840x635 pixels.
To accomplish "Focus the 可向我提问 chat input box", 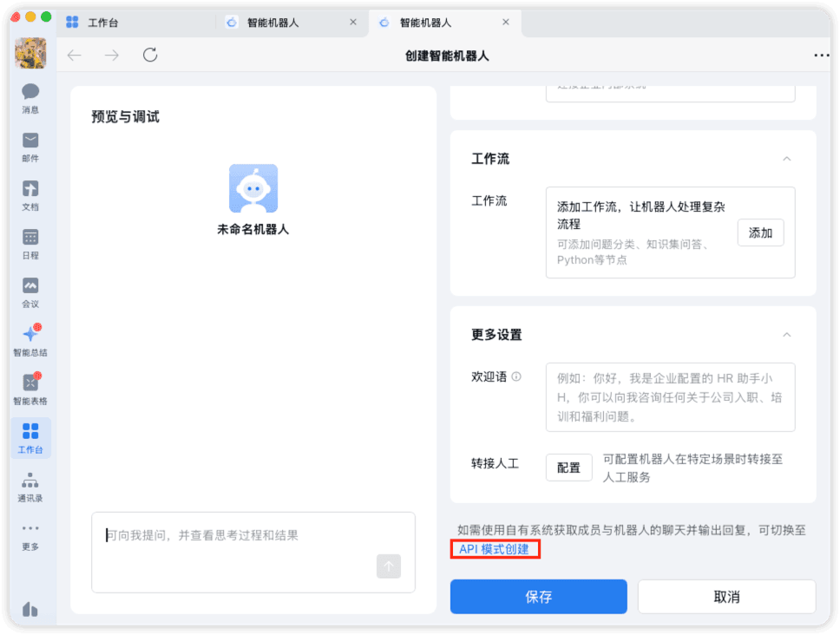I will click(x=253, y=552).
